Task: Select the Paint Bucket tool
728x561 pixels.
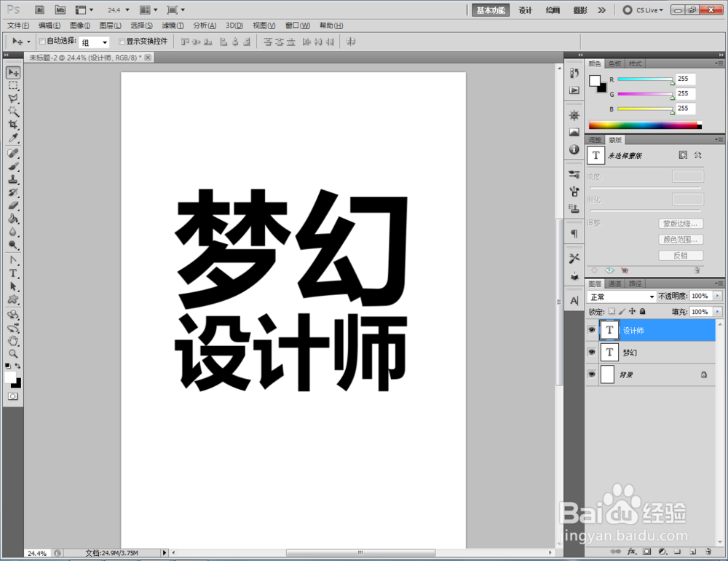Action: point(13,219)
